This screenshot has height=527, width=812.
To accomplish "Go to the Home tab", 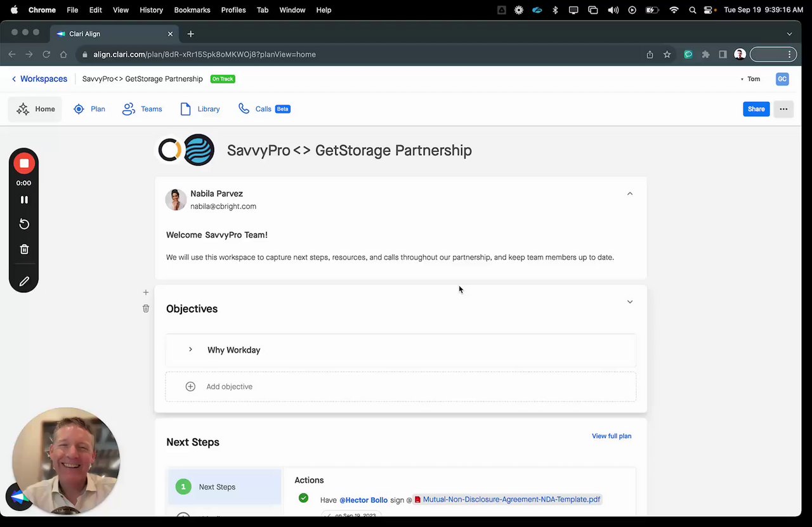I will [x=36, y=109].
